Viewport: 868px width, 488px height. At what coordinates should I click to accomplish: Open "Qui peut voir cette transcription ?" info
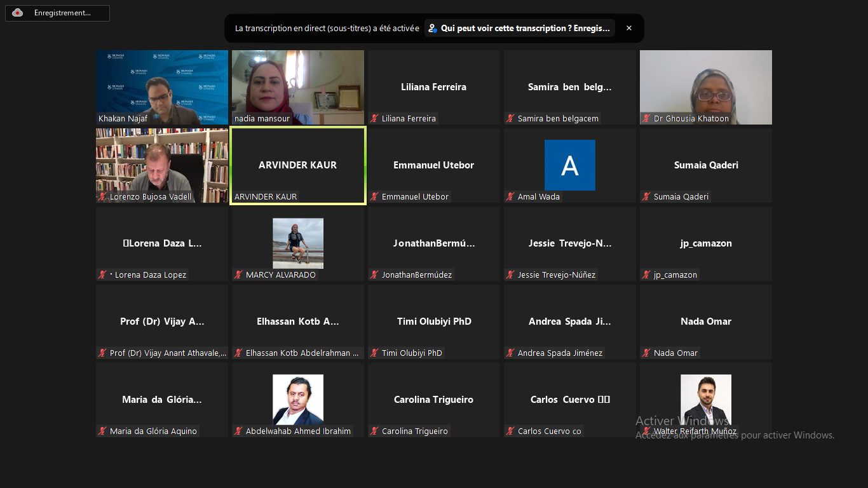click(525, 28)
